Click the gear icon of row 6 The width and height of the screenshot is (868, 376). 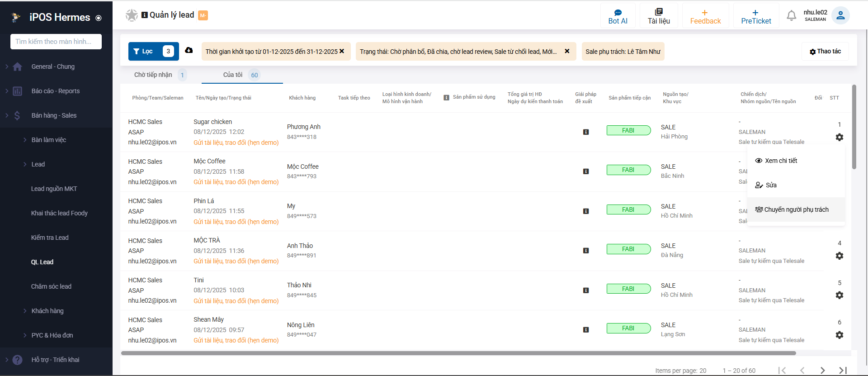[x=840, y=335]
